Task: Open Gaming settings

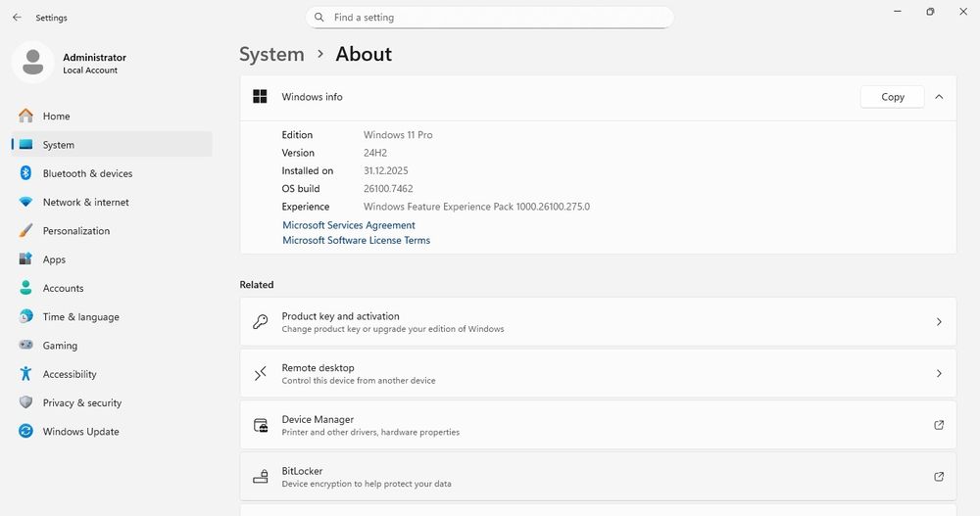Action: click(x=112, y=346)
